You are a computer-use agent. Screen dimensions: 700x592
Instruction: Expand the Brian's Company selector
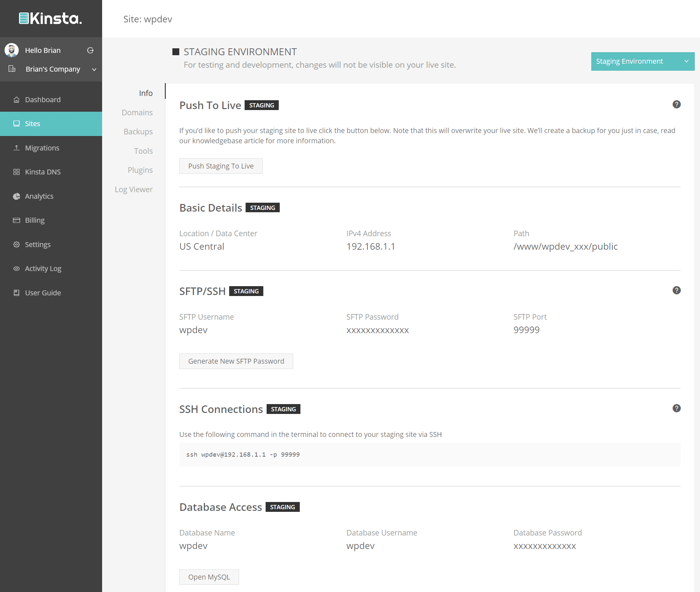(x=53, y=69)
